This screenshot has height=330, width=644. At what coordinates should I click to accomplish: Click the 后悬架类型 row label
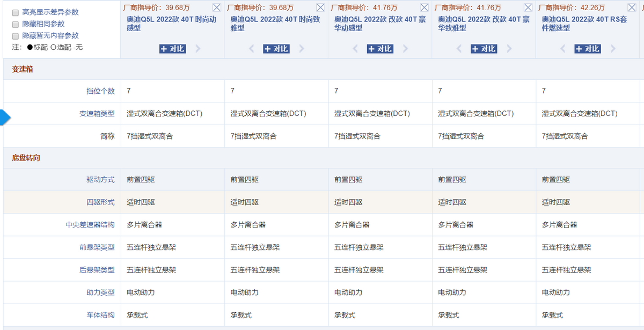pyautogui.click(x=97, y=270)
